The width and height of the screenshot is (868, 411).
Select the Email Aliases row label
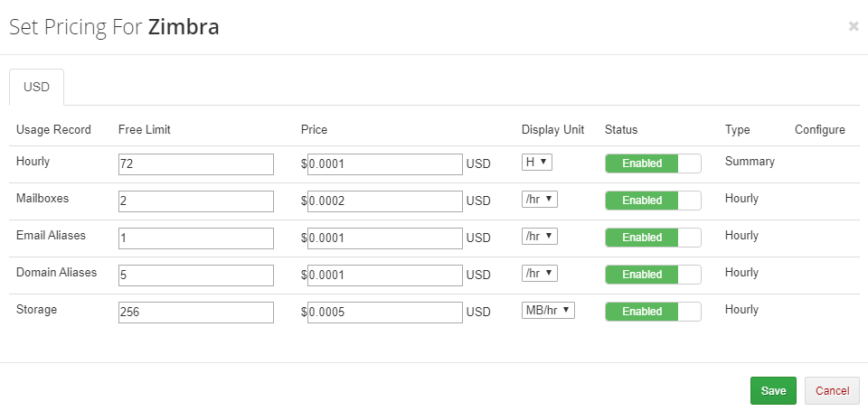51,235
